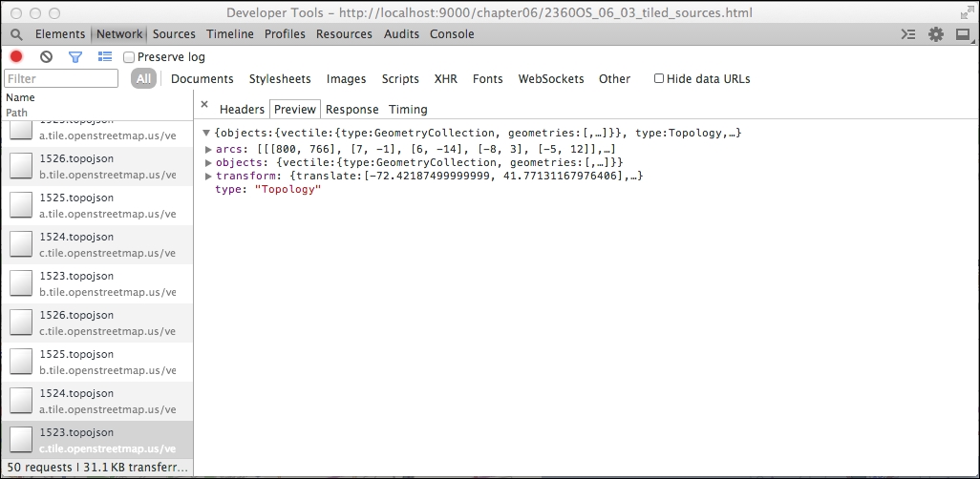Expand the objects node in preview
Image resolution: width=980 pixels, height=479 pixels.
[x=209, y=163]
